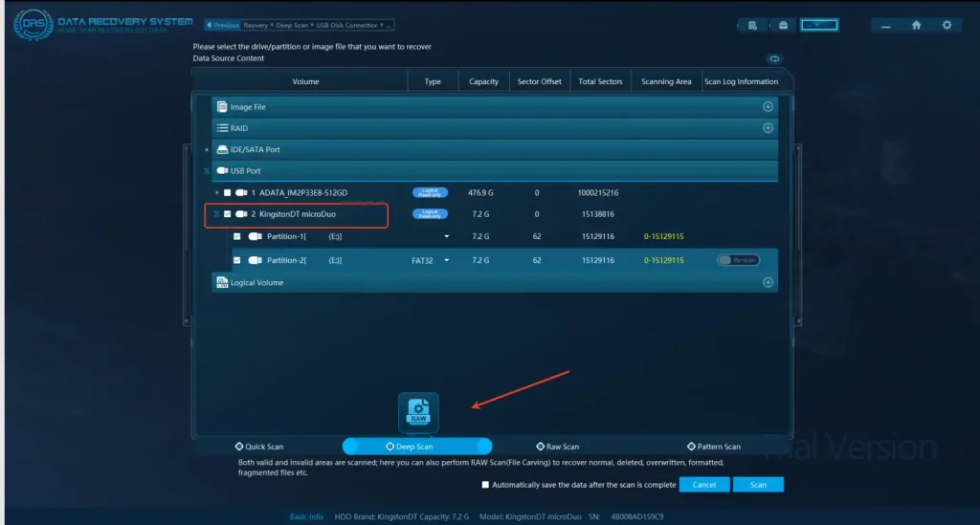Click the DRS logo
Image resolution: width=980 pixels, height=525 pixels.
[x=33, y=25]
